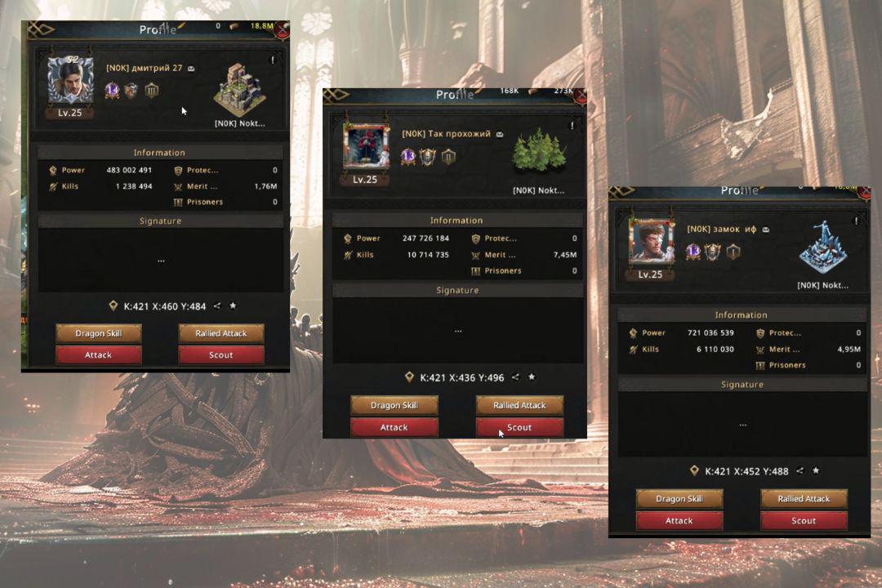Image resolution: width=882 pixels, height=588 pixels.
Task: Use Dragon Skill on Так прохожий
Action: (394, 405)
